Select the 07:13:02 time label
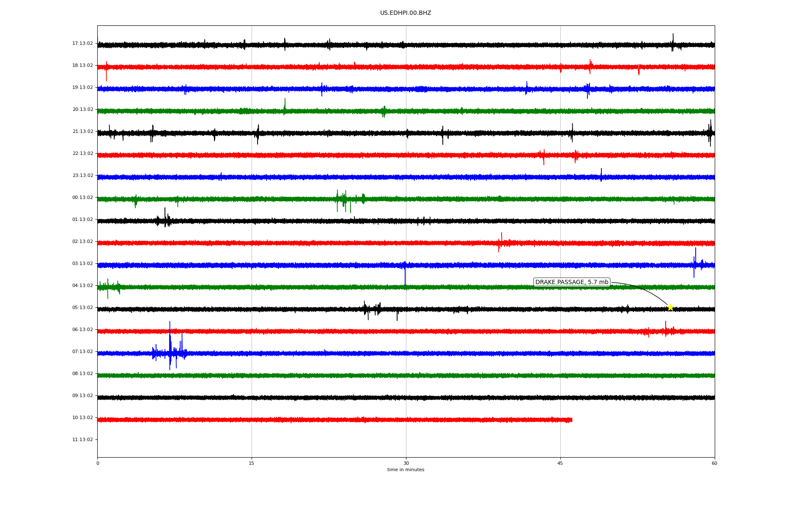This screenshot has width=812, height=508. point(82,351)
